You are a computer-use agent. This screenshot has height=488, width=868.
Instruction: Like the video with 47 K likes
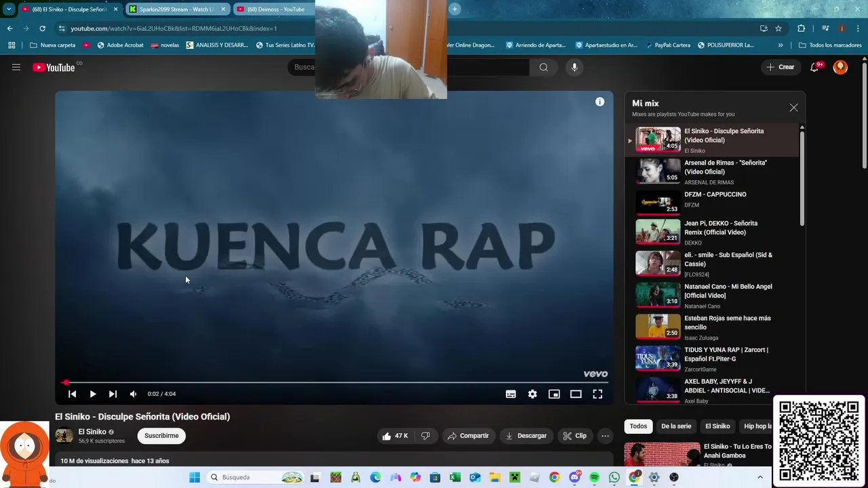[x=395, y=436]
